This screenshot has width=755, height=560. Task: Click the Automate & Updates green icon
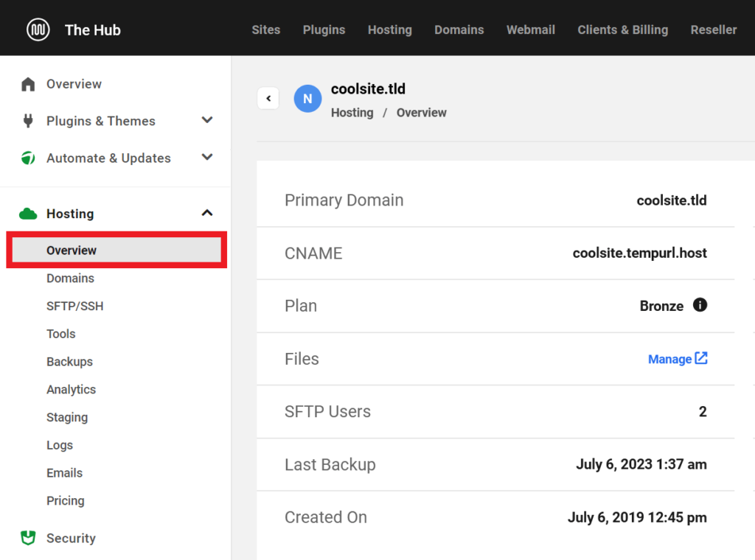pyautogui.click(x=28, y=158)
